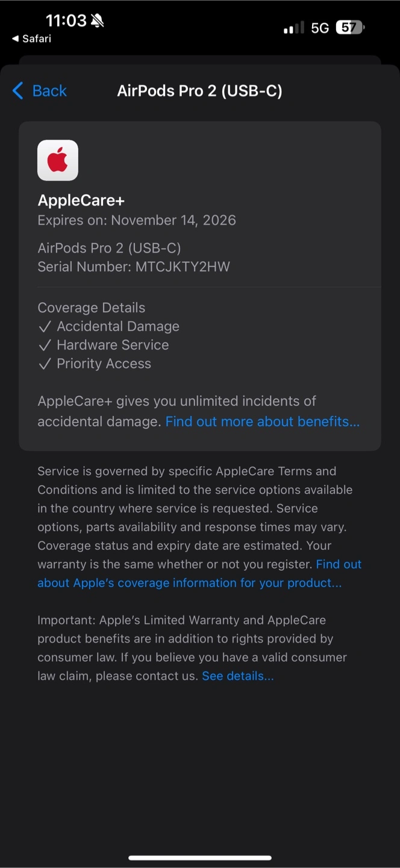The image size is (400, 868).
Task: Tap the Hardware Service checkmark
Action: click(x=45, y=345)
